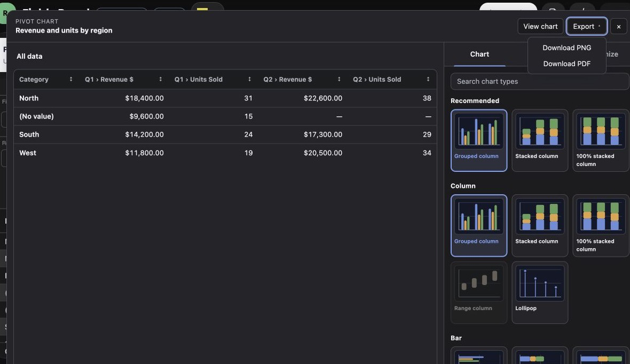This screenshot has height=364, width=630.
Task: Click the $9,600.00 cell
Action: (147, 116)
